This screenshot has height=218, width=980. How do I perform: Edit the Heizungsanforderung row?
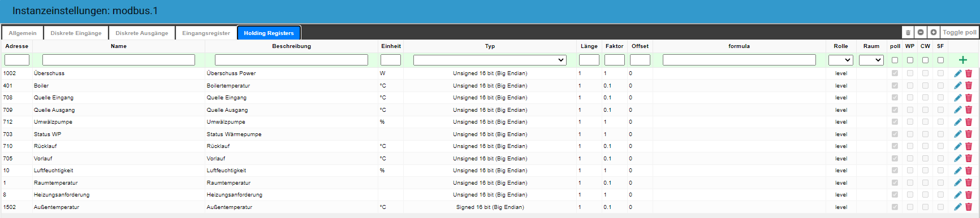[957, 195]
